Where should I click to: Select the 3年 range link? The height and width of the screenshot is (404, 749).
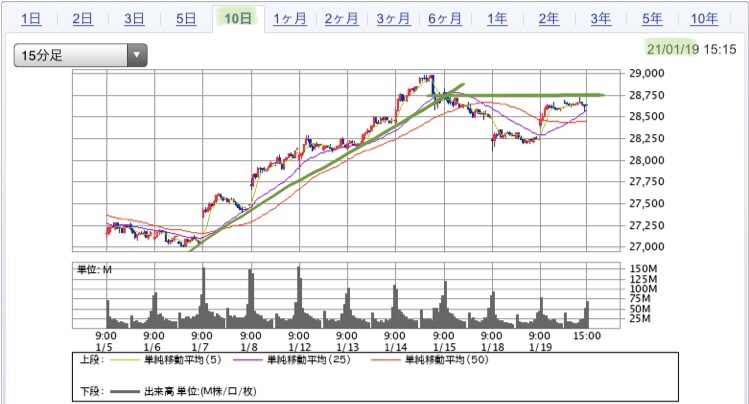click(x=600, y=19)
